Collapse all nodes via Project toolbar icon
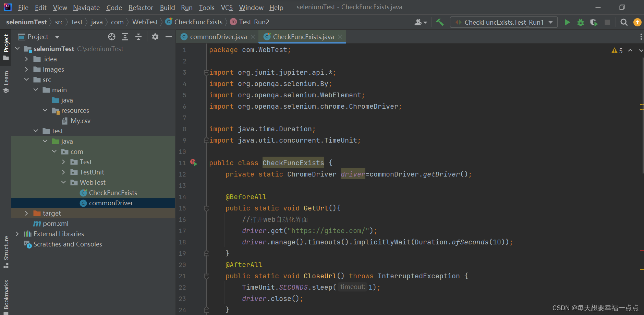Viewport: 644px width, 315px height. pos(138,37)
